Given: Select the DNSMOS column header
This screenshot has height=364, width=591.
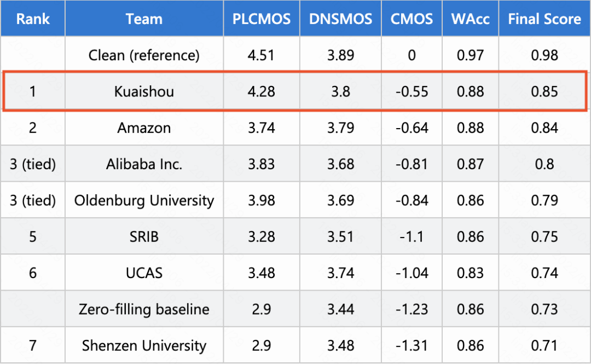Looking at the screenshot, I should 340,19.
